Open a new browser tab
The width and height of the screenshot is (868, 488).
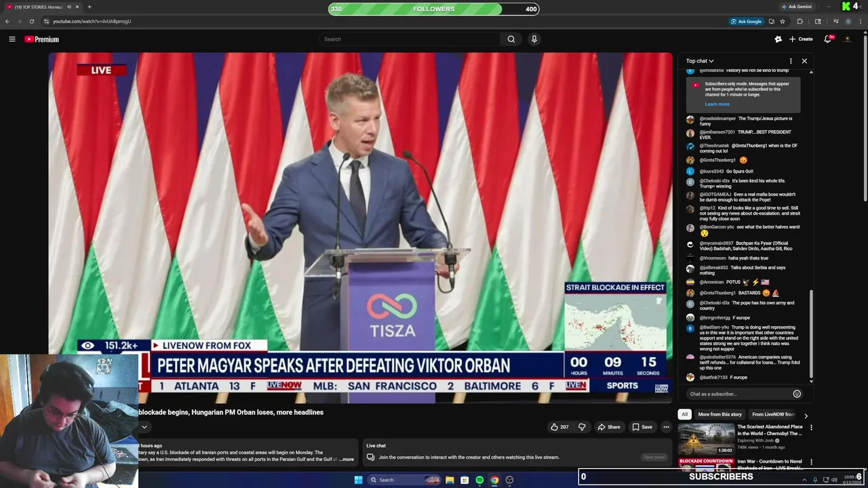89,7
